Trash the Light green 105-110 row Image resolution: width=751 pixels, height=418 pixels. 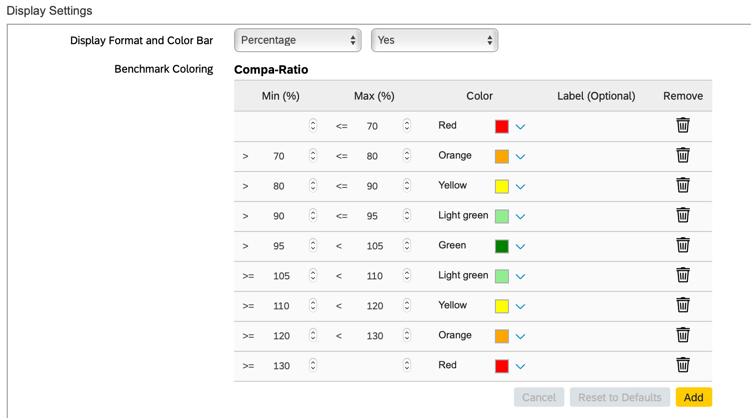[x=682, y=275]
